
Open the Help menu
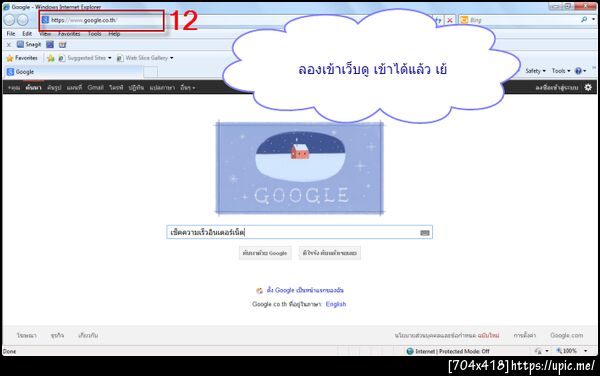pos(114,34)
